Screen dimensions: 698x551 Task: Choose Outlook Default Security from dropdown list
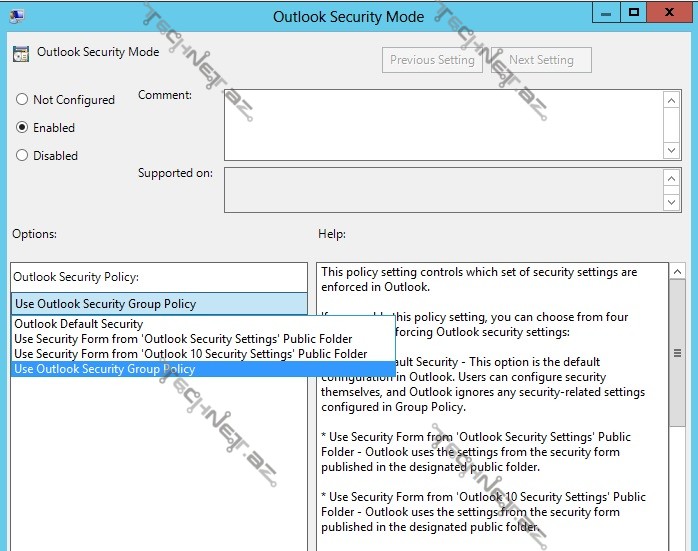pos(79,324)
